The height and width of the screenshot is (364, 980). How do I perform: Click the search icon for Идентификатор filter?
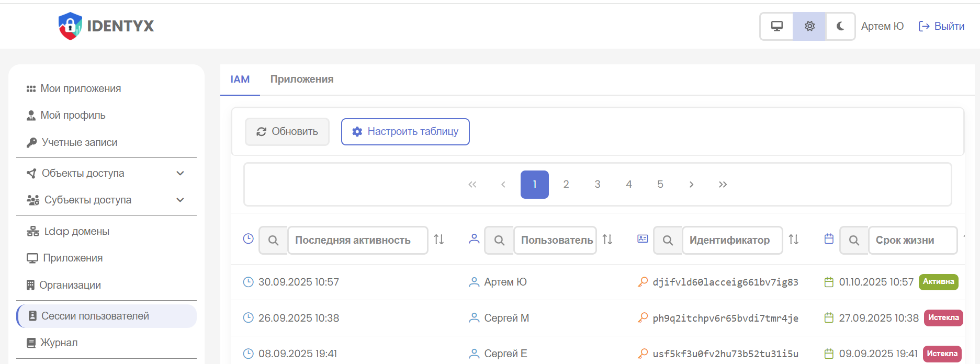point(668,240)
